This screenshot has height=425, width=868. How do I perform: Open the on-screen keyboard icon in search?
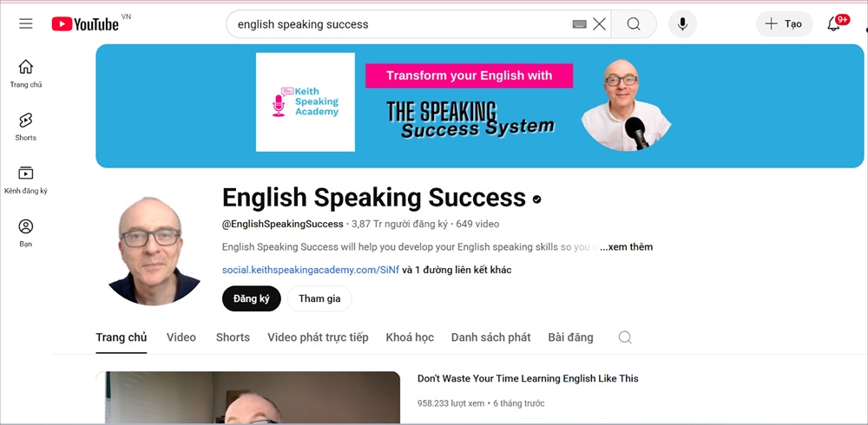click(x=579, y=23)
